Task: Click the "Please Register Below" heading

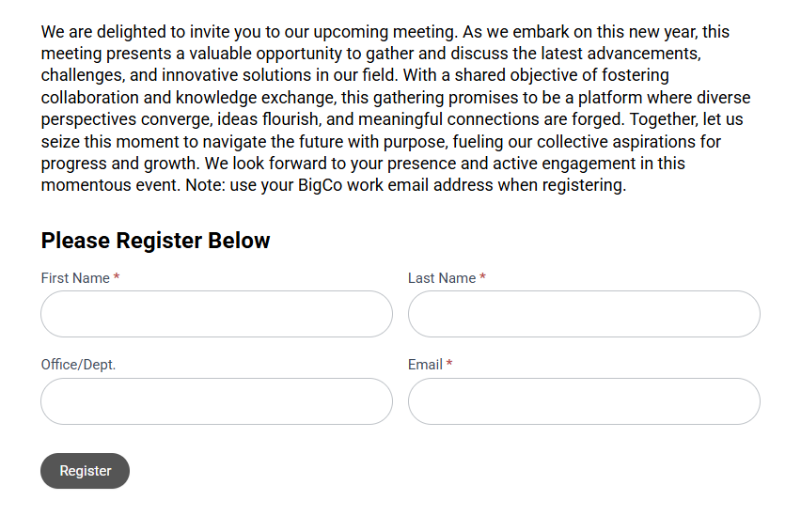Action: tap(155, 241)
